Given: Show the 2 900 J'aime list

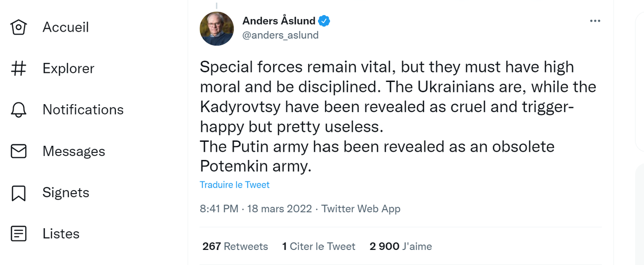Looking at the screenshot, I should (400, 246).
